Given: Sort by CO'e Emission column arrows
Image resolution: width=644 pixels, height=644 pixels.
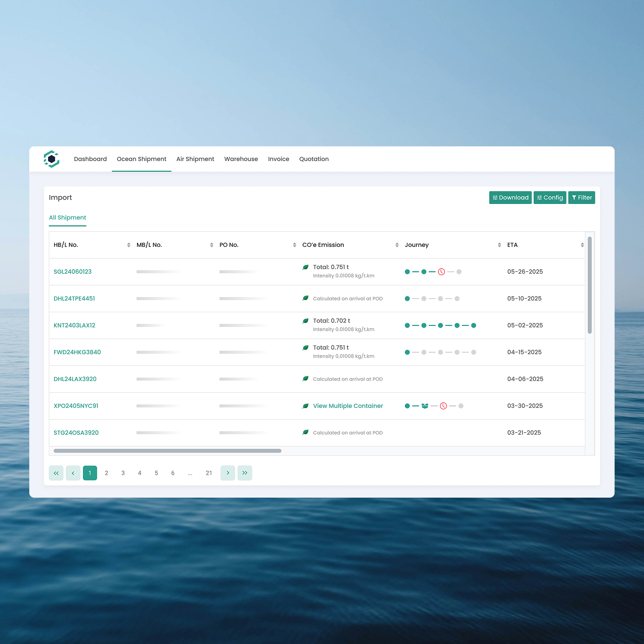Looking at the screenshot, I should [397, 245].
